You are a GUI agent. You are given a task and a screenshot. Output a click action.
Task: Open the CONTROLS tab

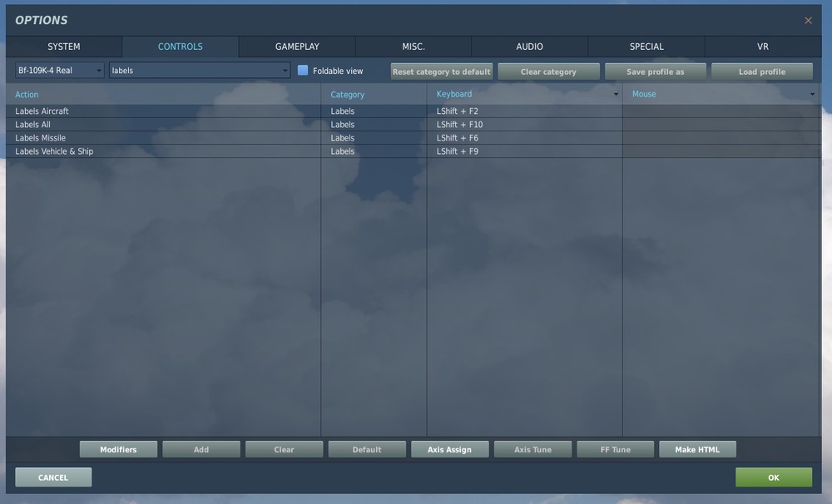tap(181, 47)
